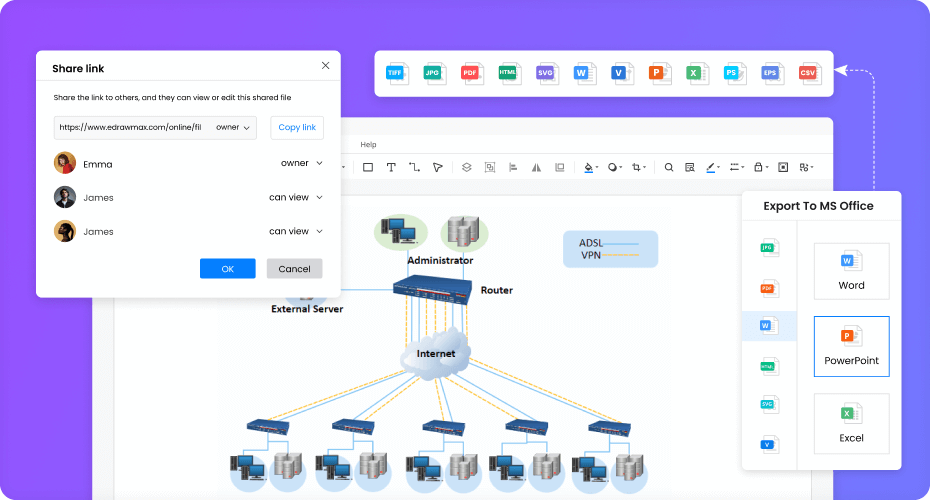Click the Layers icon in the toolbar
The height and width of the screenshot is (500, 930).
466,168
